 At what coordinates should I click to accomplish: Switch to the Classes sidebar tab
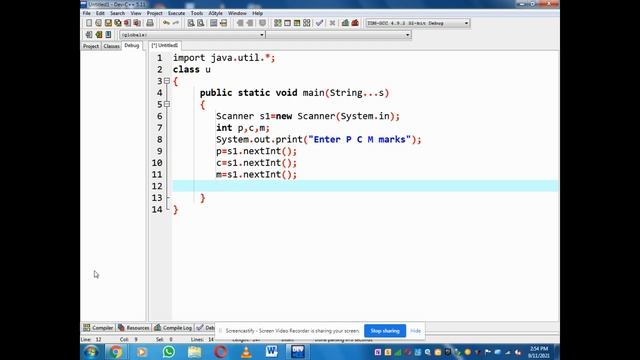click(111, 46)
